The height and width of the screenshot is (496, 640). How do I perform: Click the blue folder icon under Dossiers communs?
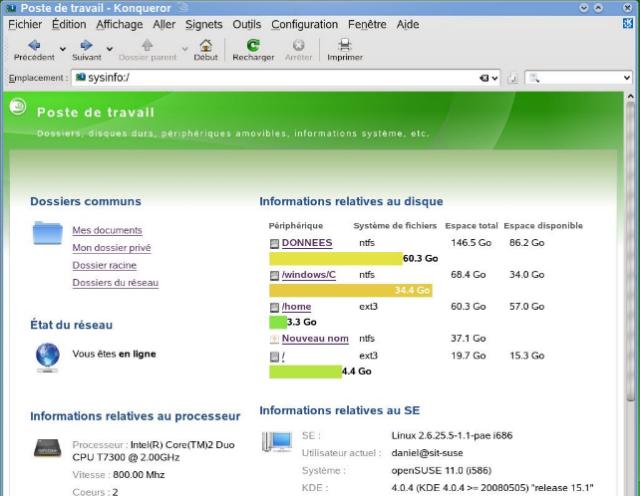(48, 233)
